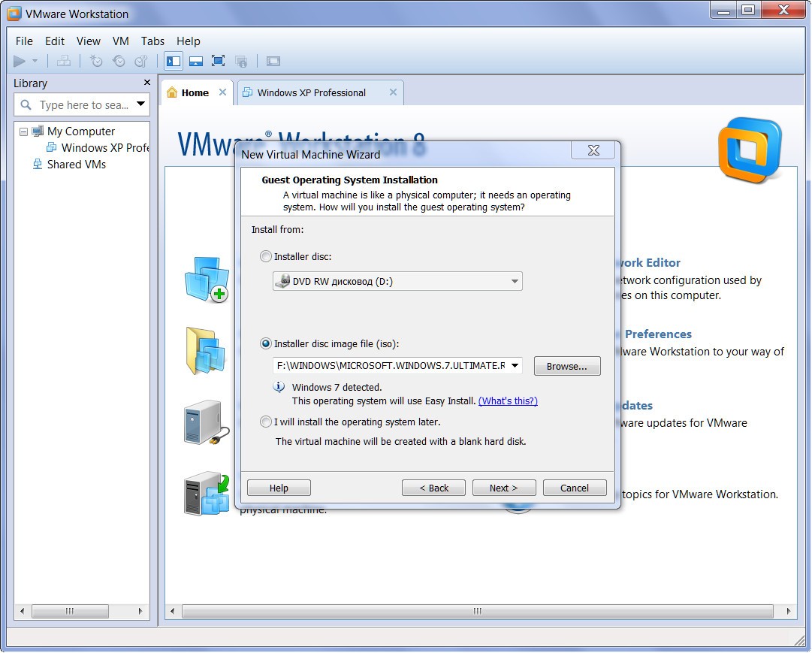
Task: Click the wizard Help button
Action: pyautogui.click(x=279, y=488)
